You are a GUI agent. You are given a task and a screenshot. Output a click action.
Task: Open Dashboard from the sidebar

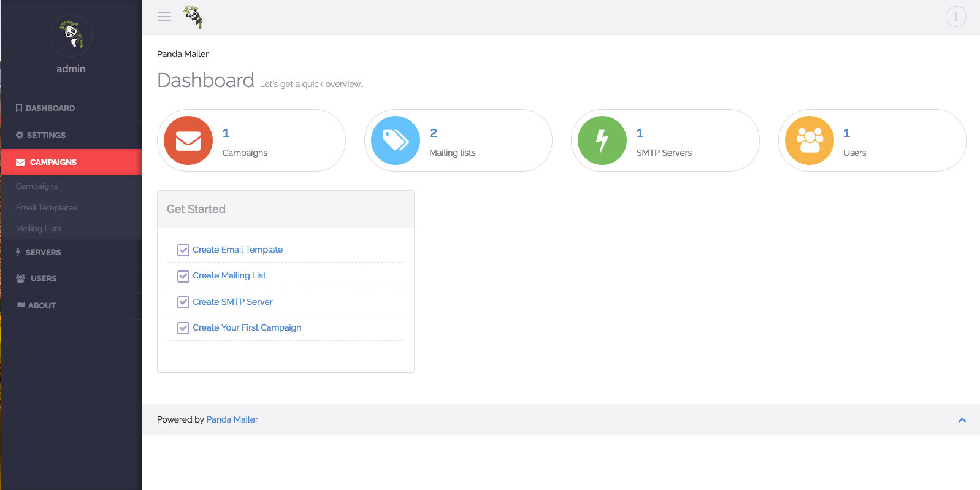coord(50,108)
